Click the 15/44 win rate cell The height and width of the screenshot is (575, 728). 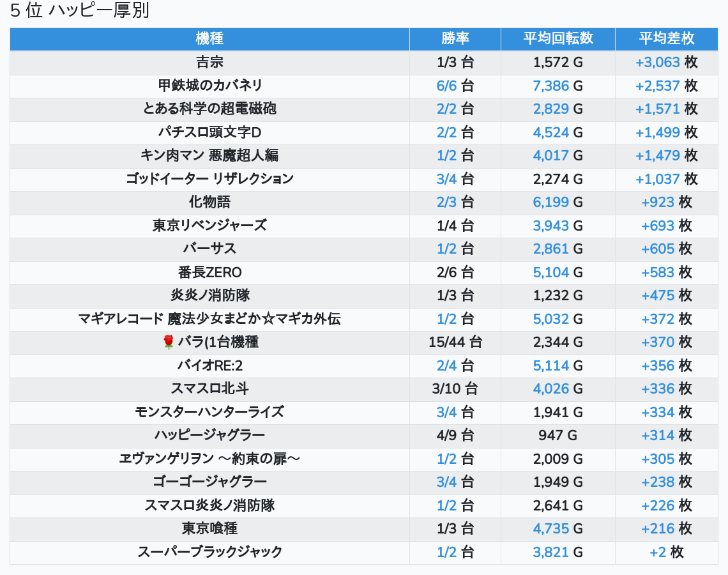coord(455,342)
